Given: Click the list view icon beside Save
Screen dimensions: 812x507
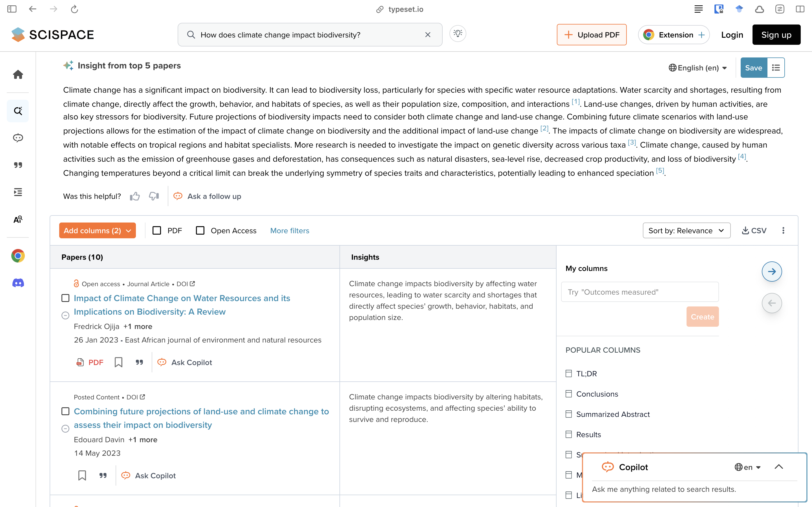Looking at the screenshot, I should click(x=776, y=68).
